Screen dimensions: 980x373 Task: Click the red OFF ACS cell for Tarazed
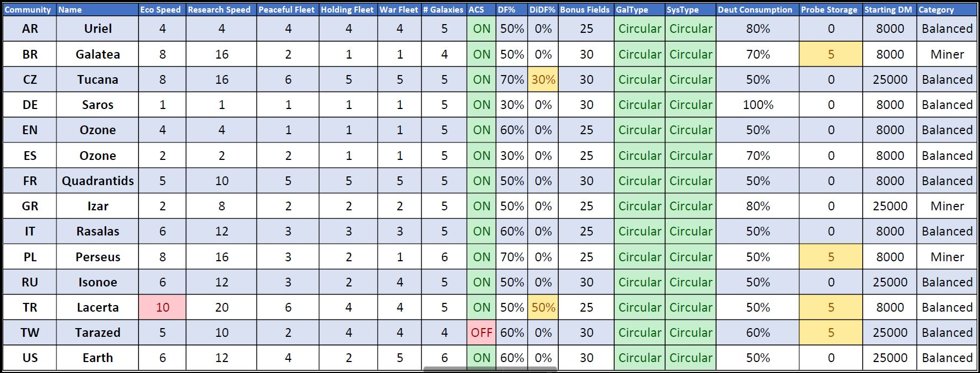482,332
